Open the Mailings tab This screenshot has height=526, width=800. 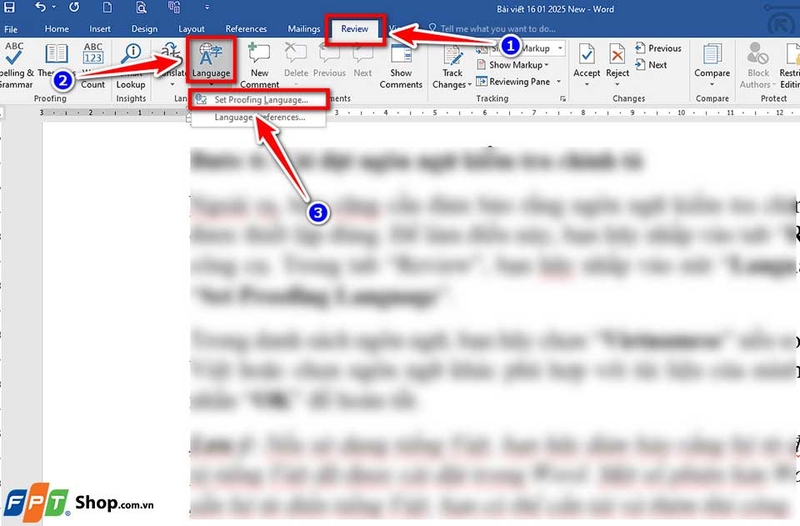[304, 29]
